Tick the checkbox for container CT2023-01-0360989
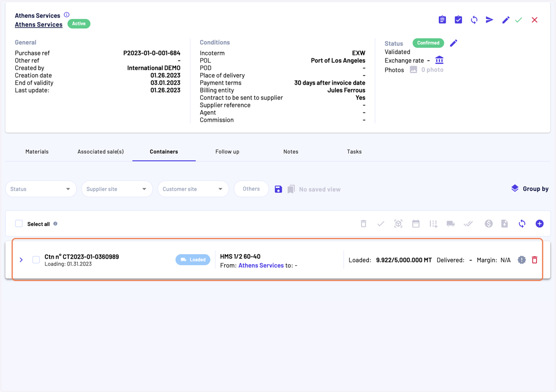The width and height of the screenshot is (556, 392). coord(36,260)
